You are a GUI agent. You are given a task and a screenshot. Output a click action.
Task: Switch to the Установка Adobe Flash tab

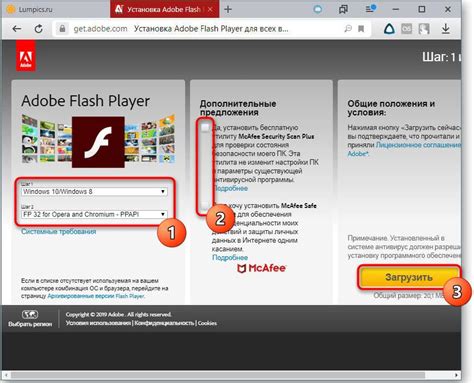(x=165, y=9)
